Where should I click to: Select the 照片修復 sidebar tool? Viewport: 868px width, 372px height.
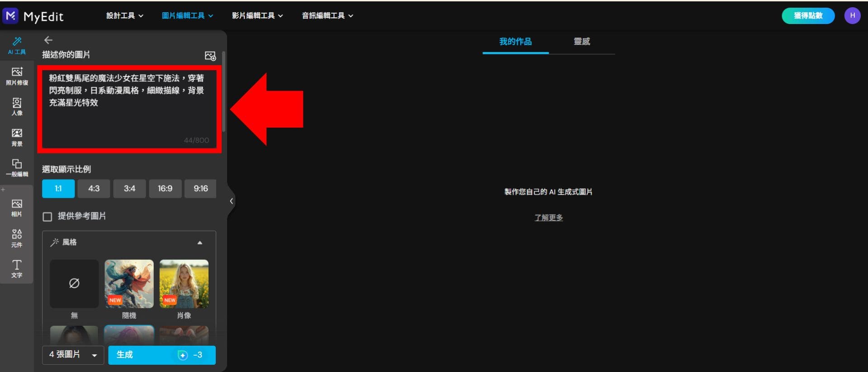pos(17,76)
